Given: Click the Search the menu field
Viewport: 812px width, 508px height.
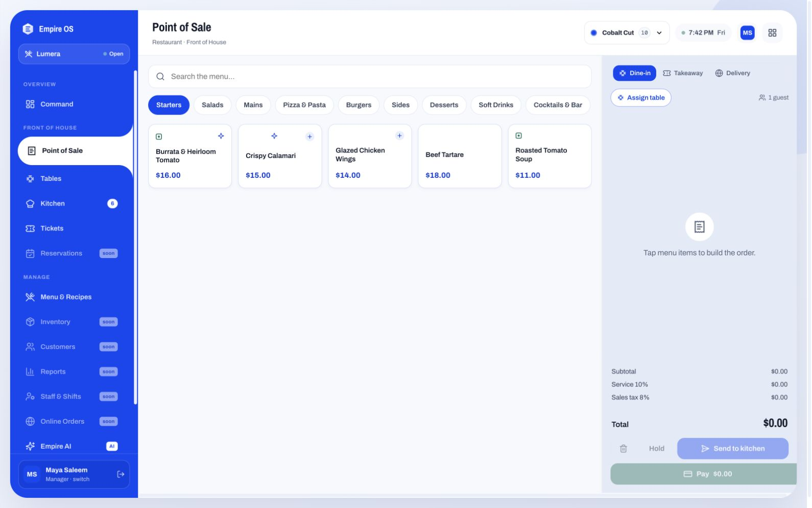Looking at the screenshot, I should click(370, 77).
